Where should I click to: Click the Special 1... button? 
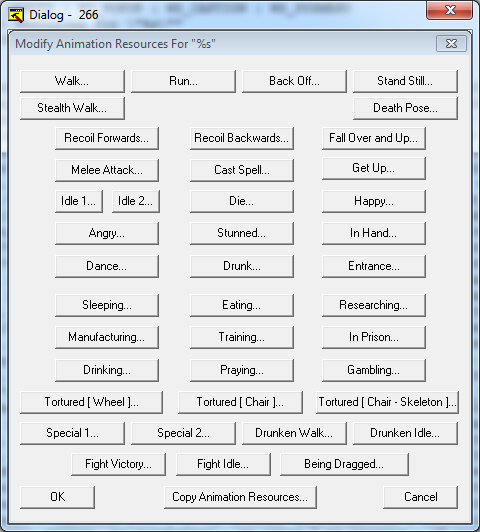coord(72,433)
